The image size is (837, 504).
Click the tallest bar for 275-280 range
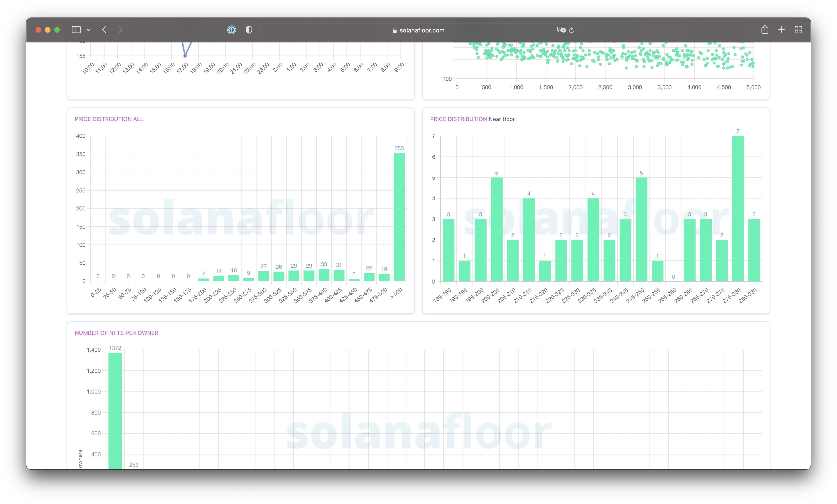(x=738, y=208)
